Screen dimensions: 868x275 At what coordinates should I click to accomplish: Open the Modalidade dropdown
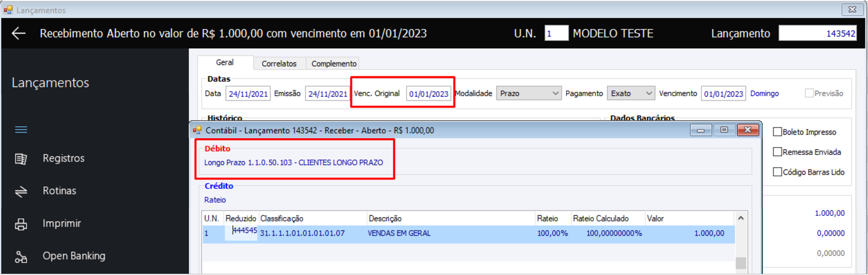tap(528, 94)
